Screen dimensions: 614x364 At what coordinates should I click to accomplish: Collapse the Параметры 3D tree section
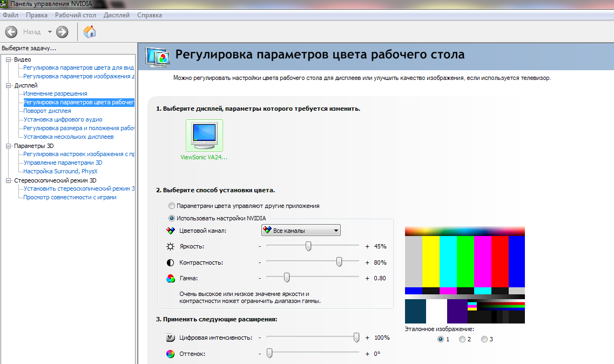(8, 146)
